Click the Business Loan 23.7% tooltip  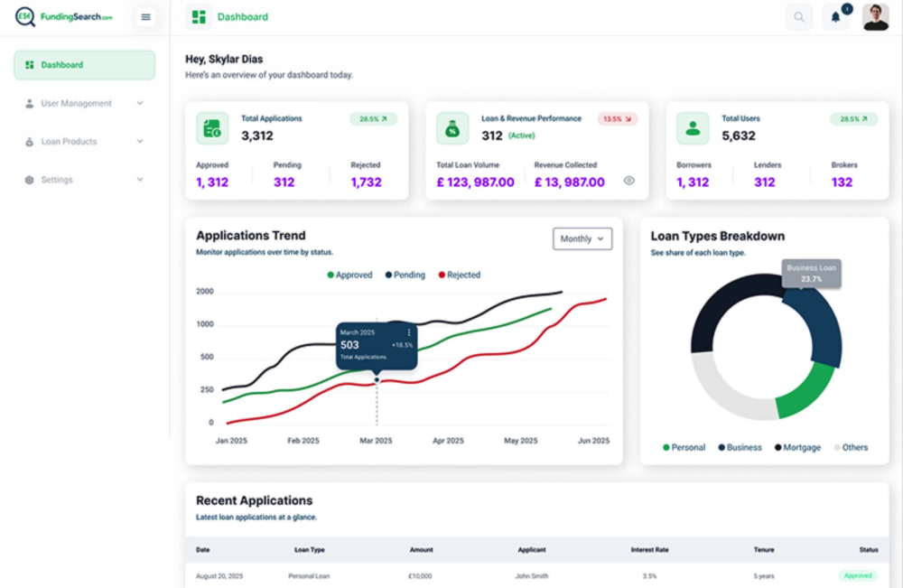click(x=811, y=274)
